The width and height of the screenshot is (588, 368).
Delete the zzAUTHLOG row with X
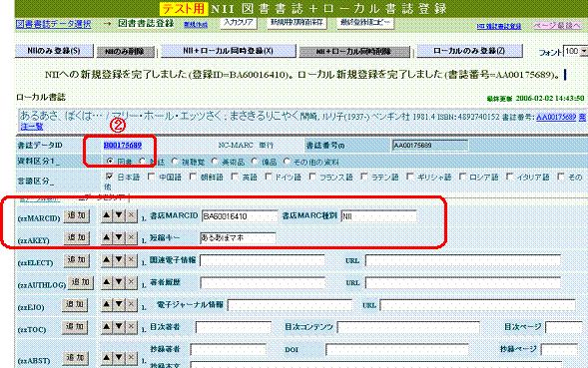pos(131,282)
